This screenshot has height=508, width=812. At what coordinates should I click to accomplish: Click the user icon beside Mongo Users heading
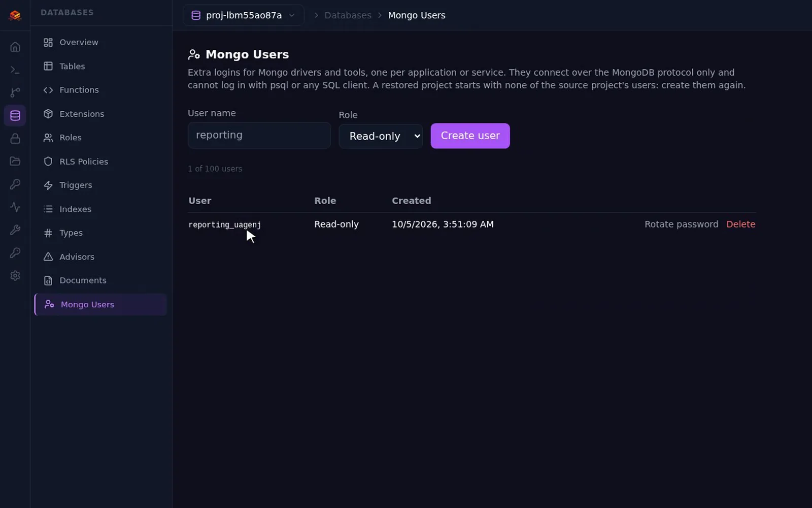[194, 54]
